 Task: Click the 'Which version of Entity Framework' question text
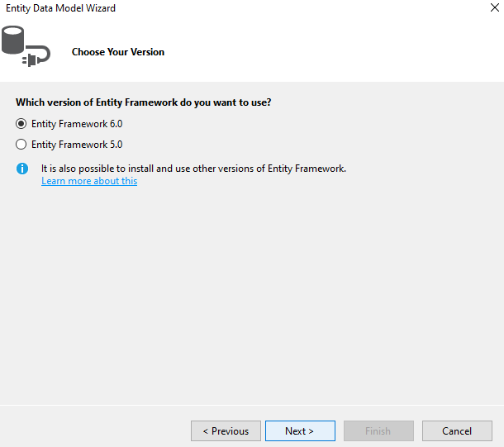[x=144, y=102]
